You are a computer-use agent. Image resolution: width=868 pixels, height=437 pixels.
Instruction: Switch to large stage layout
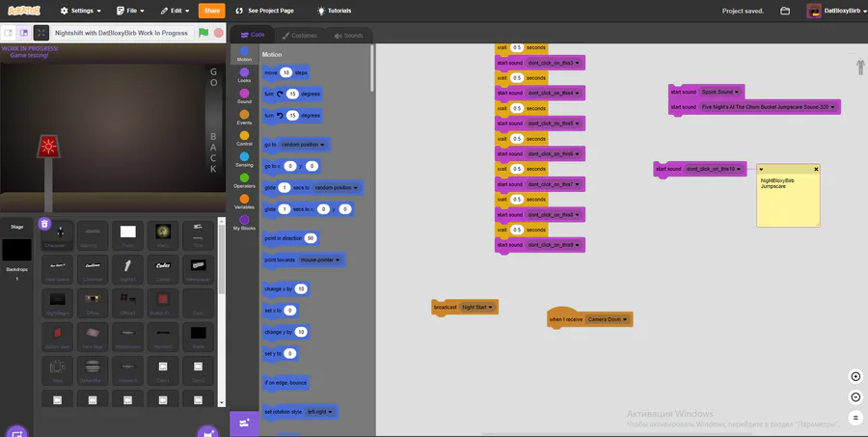[x=24, y=33]
